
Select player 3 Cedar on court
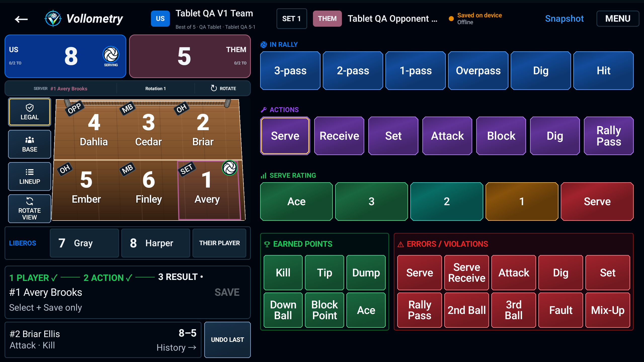pos(148,130)
